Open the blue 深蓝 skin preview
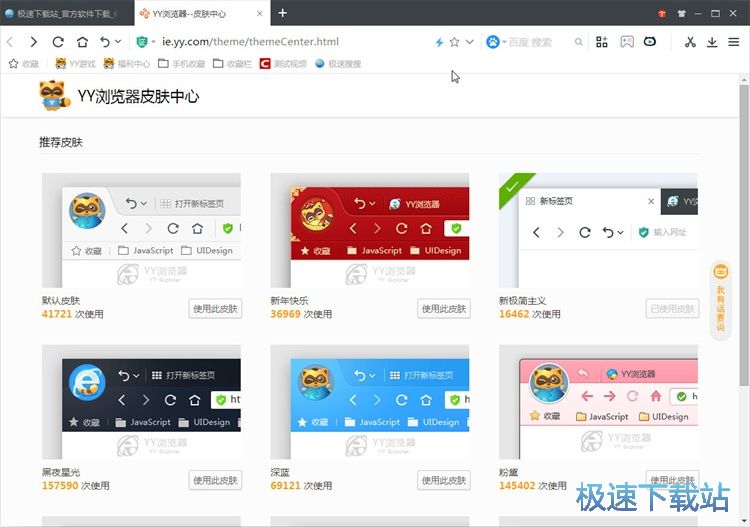 coord(370,402)
